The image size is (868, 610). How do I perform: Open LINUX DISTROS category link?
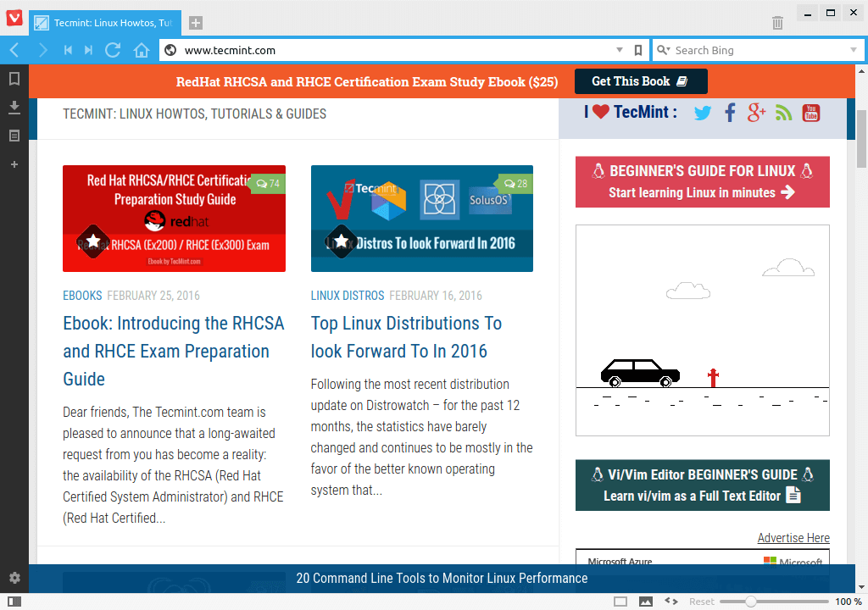coord(348,296)
